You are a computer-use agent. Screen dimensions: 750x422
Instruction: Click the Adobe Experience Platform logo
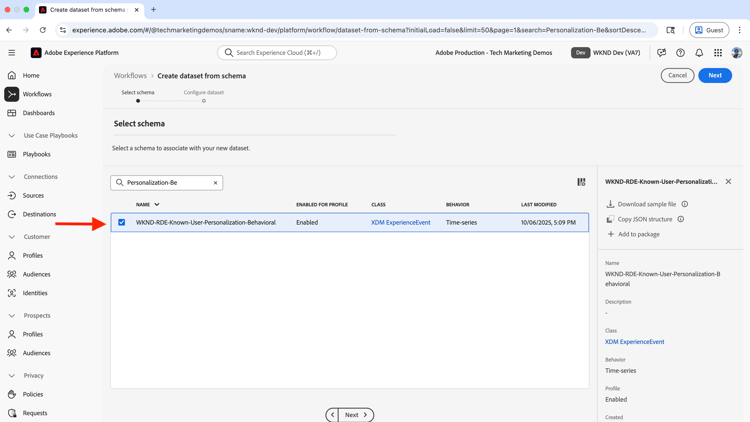(36, 53)
